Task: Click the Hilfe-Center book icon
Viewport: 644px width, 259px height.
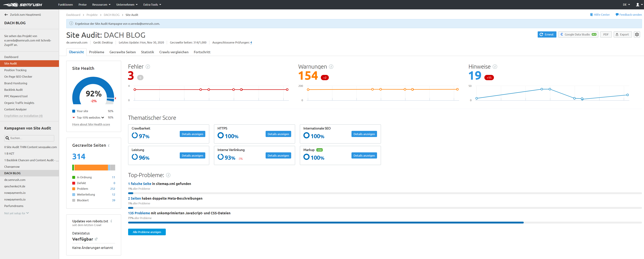Action: (x=592, y=15)
